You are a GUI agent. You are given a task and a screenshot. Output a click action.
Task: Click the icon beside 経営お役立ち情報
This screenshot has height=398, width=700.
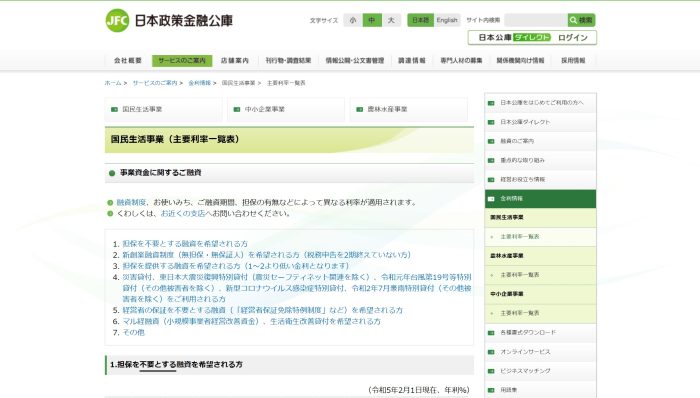coord(491,179)
